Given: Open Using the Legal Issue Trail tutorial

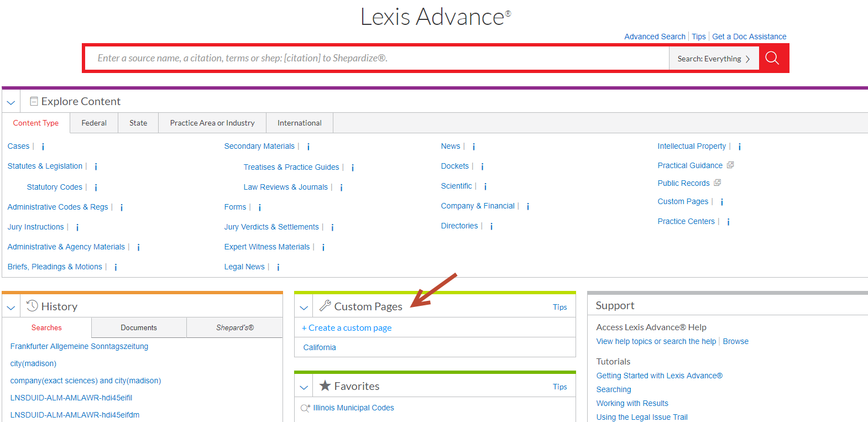Looking at the screenshot, I should point(642,417).
